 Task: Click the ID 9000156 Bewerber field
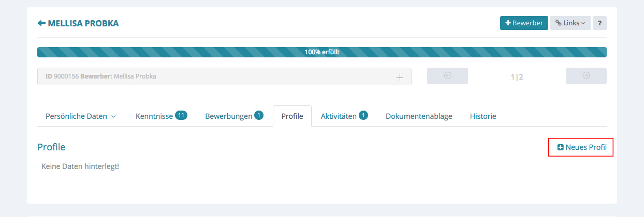pyautogui.click(x=207, y=76)
